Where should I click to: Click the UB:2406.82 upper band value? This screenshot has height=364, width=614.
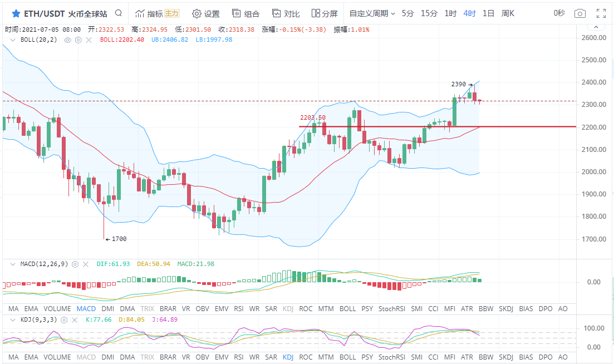pyautogui.click(x=170, y=40)
